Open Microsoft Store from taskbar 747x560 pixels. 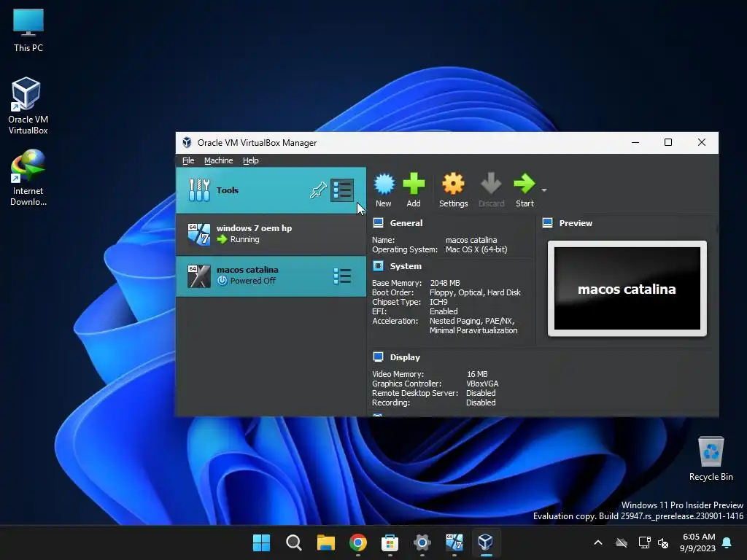[x=390, y=542]
